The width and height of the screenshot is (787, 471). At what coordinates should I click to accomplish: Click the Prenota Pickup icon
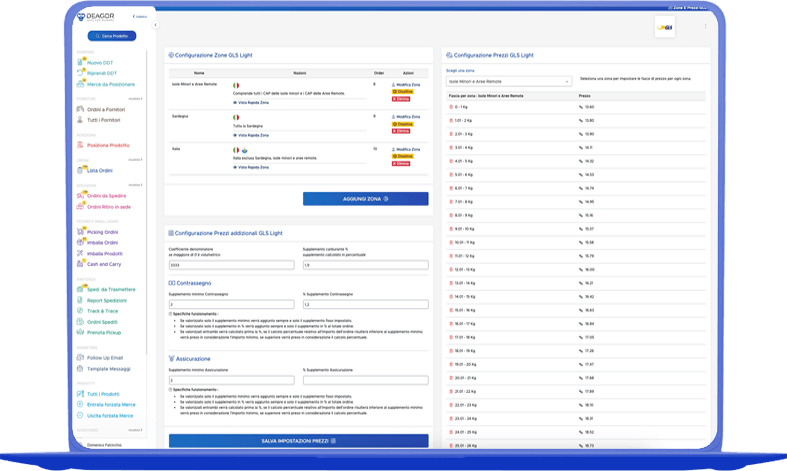[x=80, y=332]
